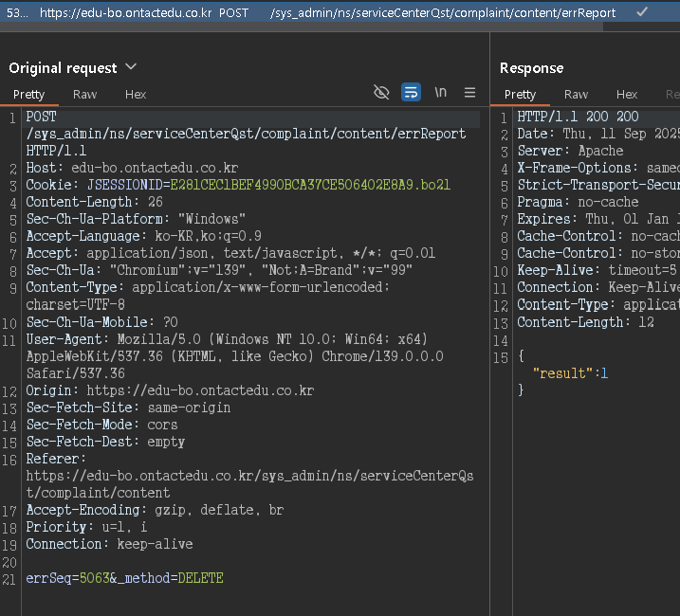This screenshot has width=680, height=616.
Task: Click the JSESSIONID cookie value
Action: [310, 185]
